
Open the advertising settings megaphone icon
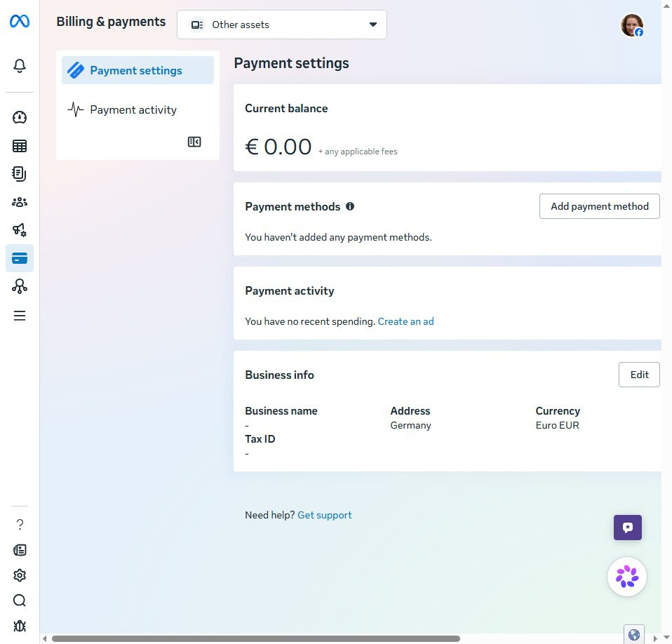click(20, 230)
